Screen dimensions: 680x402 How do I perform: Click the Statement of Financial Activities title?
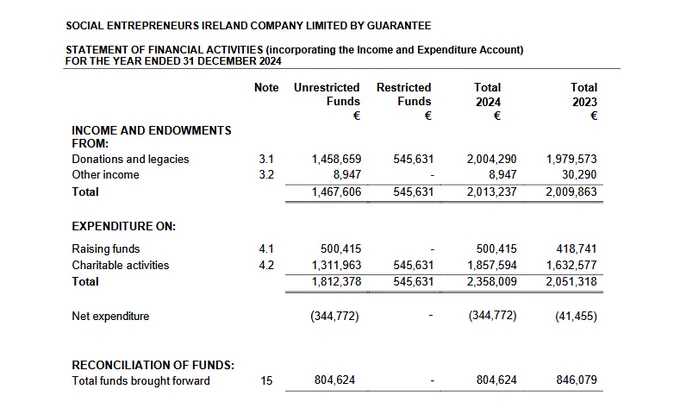(x=294, y=55)
